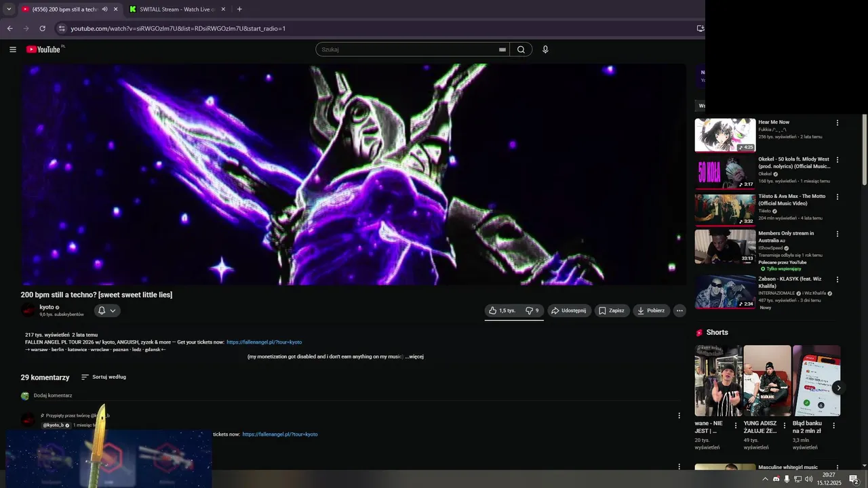Go back in browser history
868x488 pixels.
click(9, 28)
